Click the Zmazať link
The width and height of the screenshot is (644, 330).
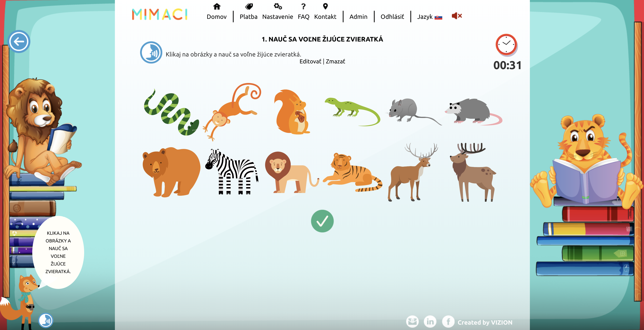[x=335, y=61]
